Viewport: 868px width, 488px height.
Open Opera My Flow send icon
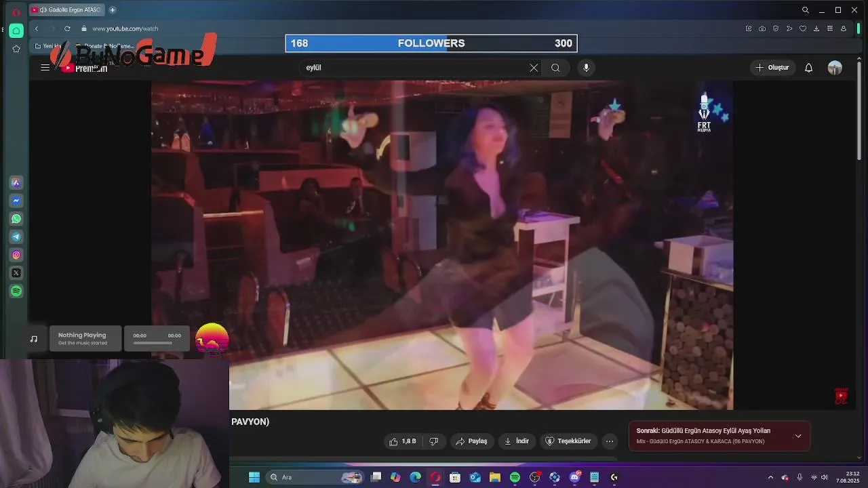click(789, 28)
